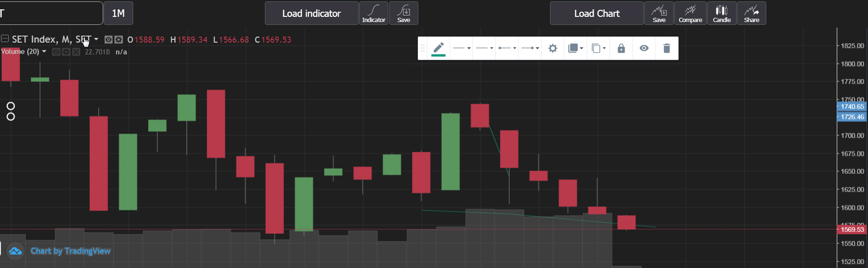Screen dimensions: 868x268
Task: Click the 1825.00 price scale label
Action: click(853, 46)
